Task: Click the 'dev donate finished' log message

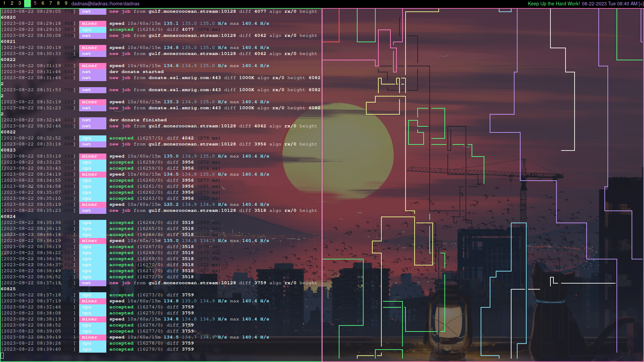Action: 138,120
